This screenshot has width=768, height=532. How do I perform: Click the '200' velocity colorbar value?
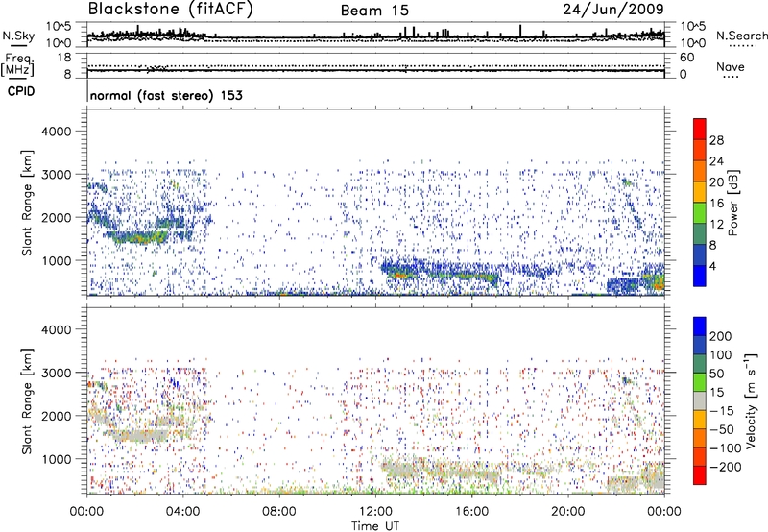pyautogui.click(x=721, y=336)
